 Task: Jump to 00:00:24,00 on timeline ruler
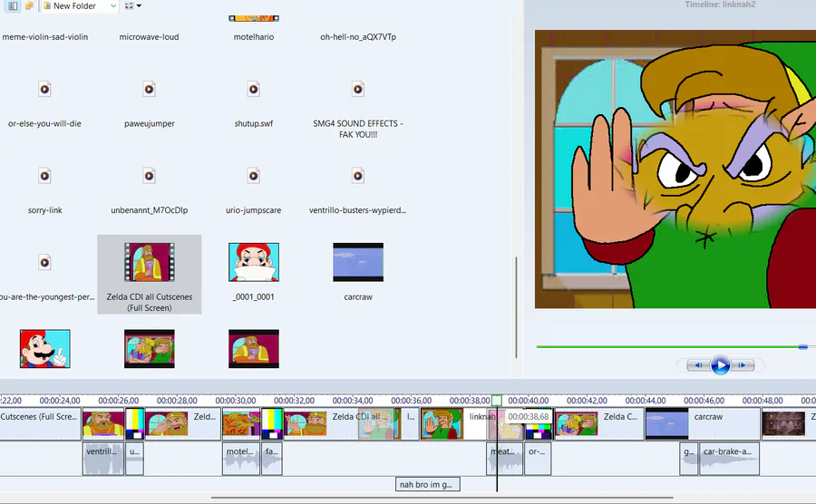(60, 401)
